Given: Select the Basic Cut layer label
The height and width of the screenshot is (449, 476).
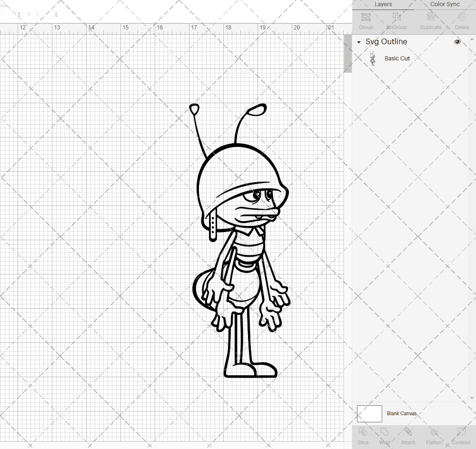Looking at the screenshot, I should 397,58.
